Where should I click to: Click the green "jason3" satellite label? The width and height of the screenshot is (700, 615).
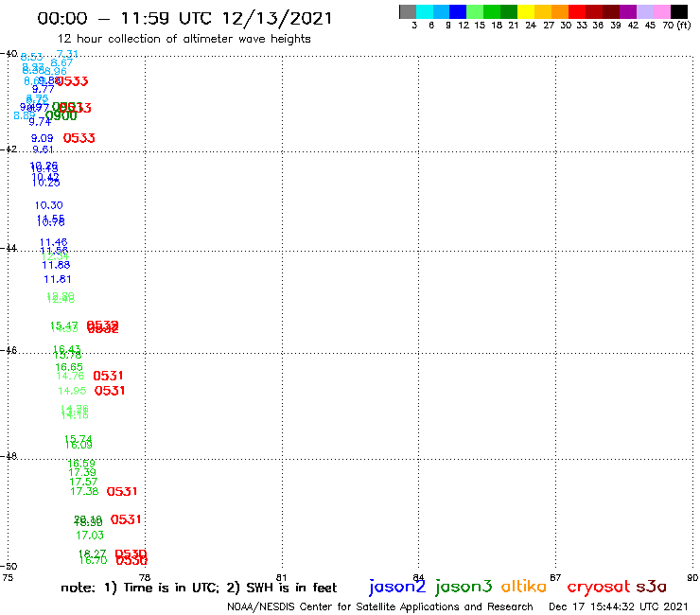tap(464, 587)
